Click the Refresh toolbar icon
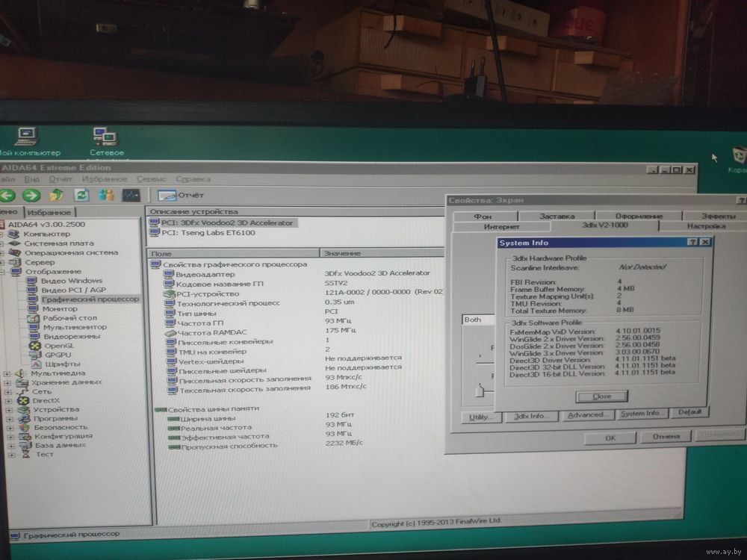Screen dimensions: 747x560 81,195
